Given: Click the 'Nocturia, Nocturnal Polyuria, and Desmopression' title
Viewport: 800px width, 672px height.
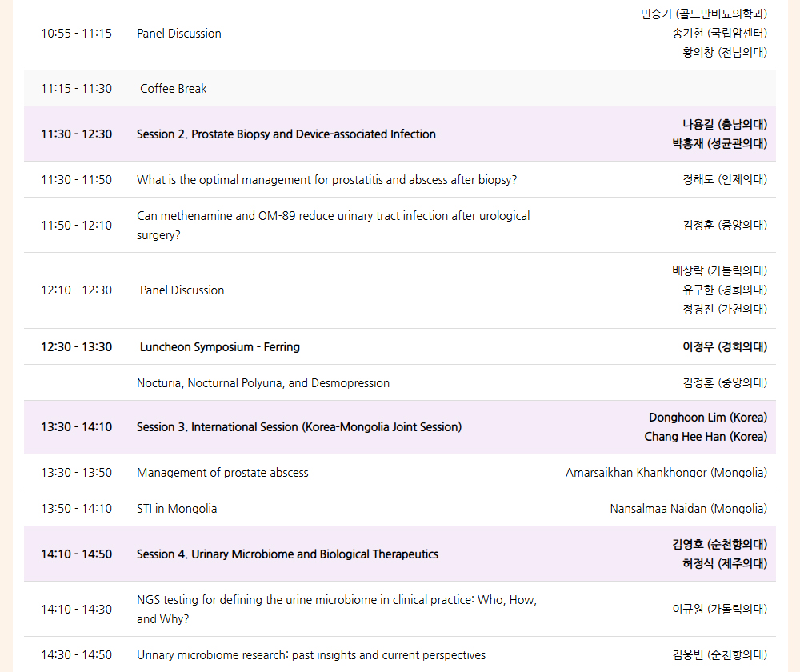Looking at the screenshot, I should (263, 383).
